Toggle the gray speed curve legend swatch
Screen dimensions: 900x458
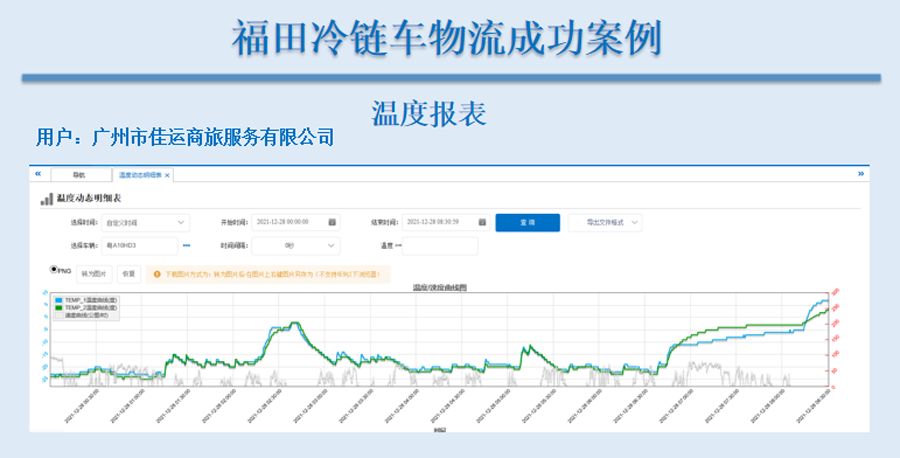tap(59, 316)
